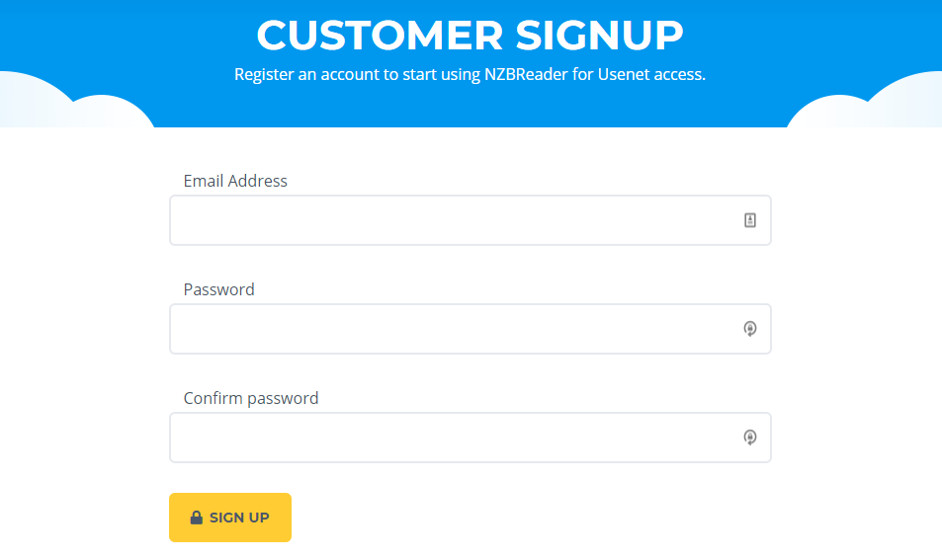The image size is (942, 560).
Task: Click the password manager icon in Password field
Action: coord(750,329)
